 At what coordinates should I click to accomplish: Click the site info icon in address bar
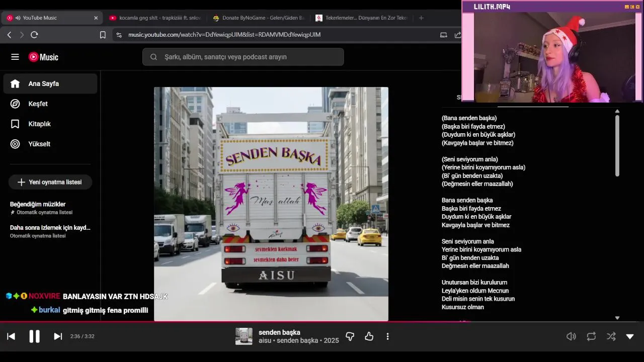pos(119,35)
